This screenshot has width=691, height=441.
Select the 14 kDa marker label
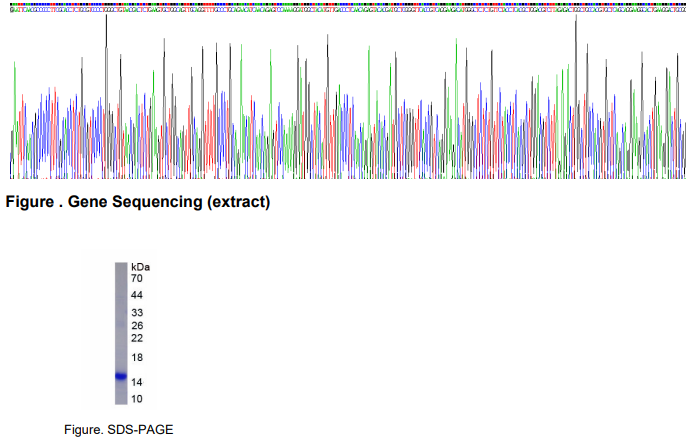[136, 382]
